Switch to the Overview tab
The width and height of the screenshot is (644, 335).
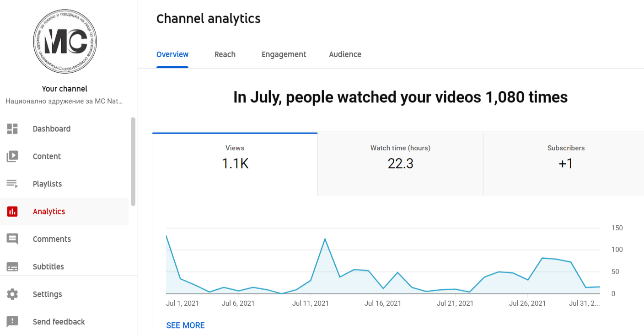(x=172, y=54)
